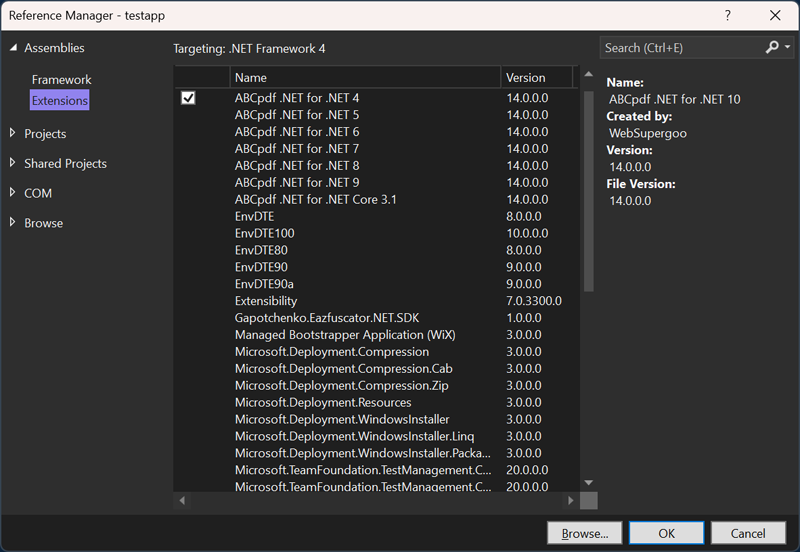The image size is (800, 552).
Task: Click WebSupergoo in the details pane
Action: 647,133
